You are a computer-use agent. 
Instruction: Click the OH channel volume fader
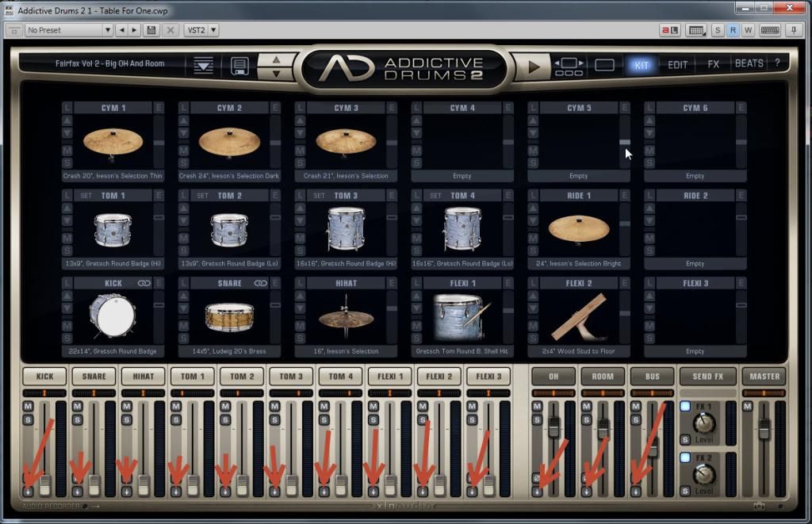coord(554,426)
